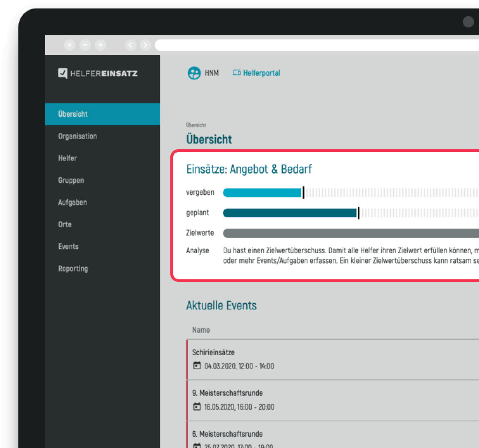Image resolution: width=479 pixels, height=448 pixels.
Task: Click the window icon beside Helferportal
Action: (237, 73)
